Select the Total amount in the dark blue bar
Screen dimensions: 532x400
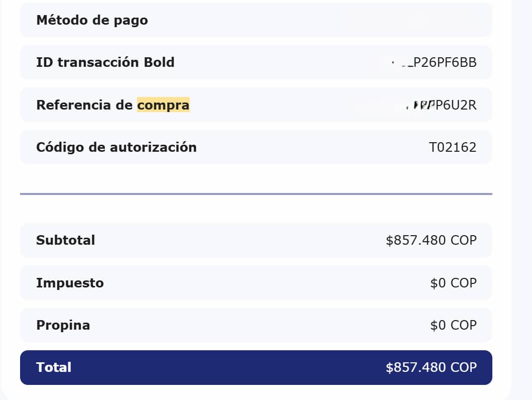coord(431,367)
